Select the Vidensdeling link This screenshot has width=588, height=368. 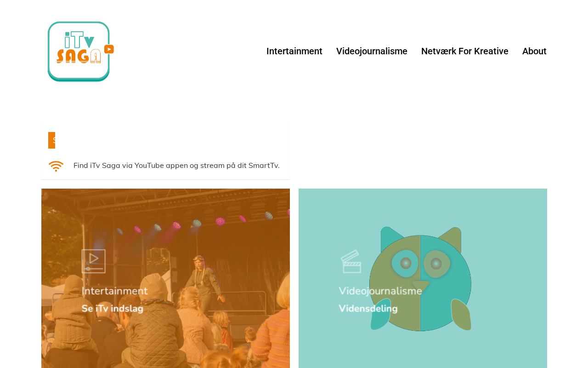pos(368,309)
